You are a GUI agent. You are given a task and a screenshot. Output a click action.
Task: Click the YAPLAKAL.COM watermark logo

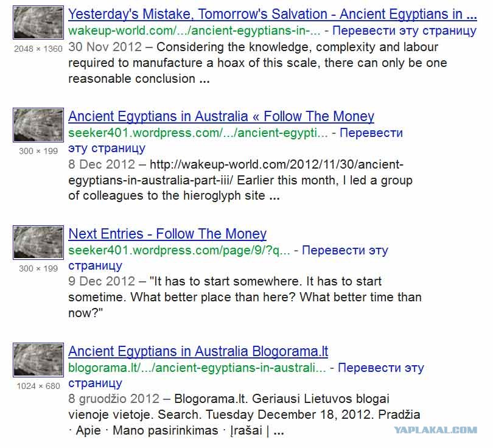435,430
